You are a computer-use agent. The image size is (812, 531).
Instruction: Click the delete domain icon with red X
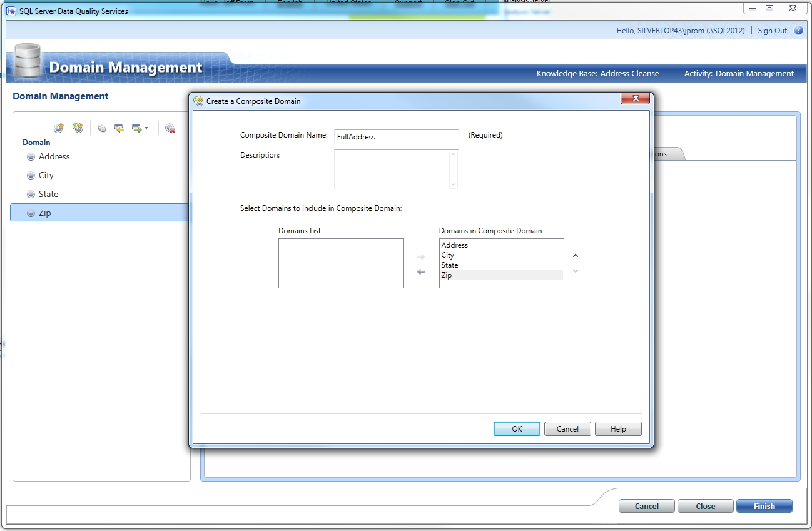(170, 128)
